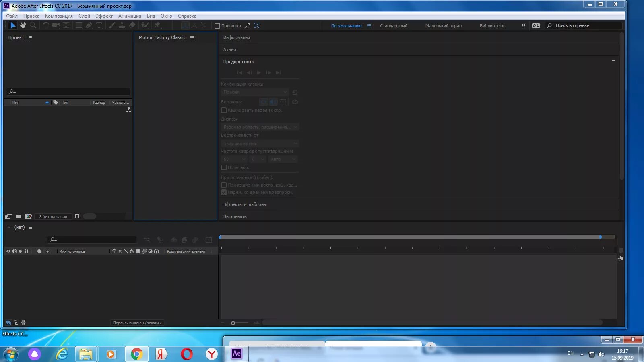Screen dimensions: 644x362
Task: Open Google Chrome from taskbar
Action: [x=136, y=354]
